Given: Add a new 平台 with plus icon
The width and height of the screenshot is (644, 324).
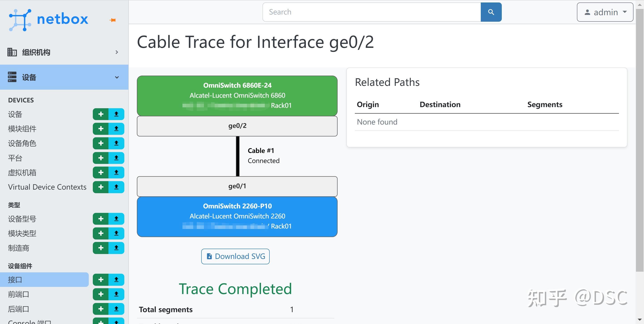Looking at the screenshot, I should click(101, 158).
